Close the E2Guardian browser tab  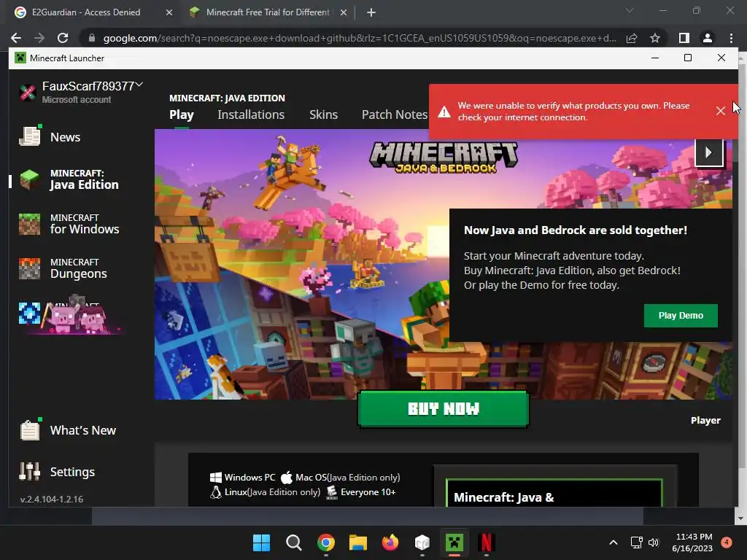point(169,12)
